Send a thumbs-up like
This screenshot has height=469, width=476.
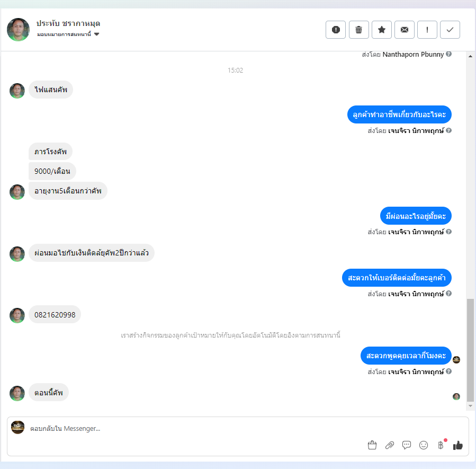point(458,445)
